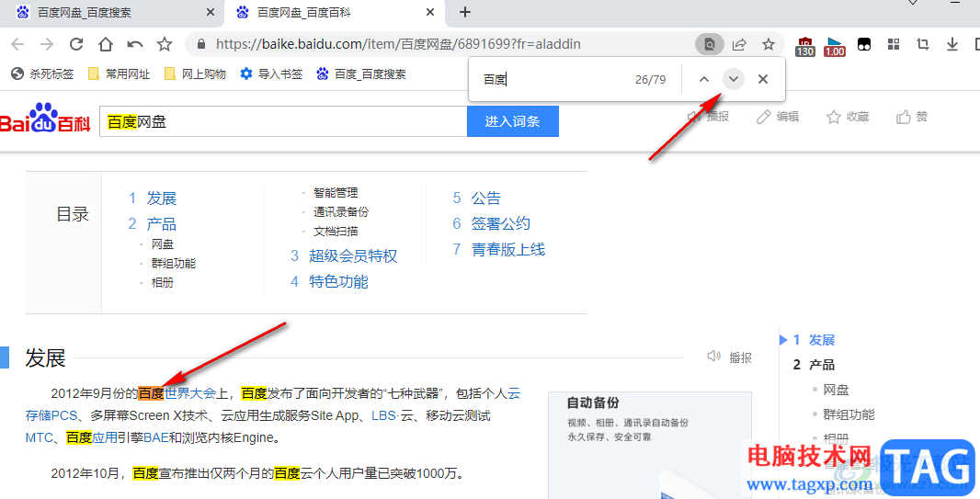Reload the page with the refresh icon
This screenshot has height=499, width=980.
click(x=76, y=44)
